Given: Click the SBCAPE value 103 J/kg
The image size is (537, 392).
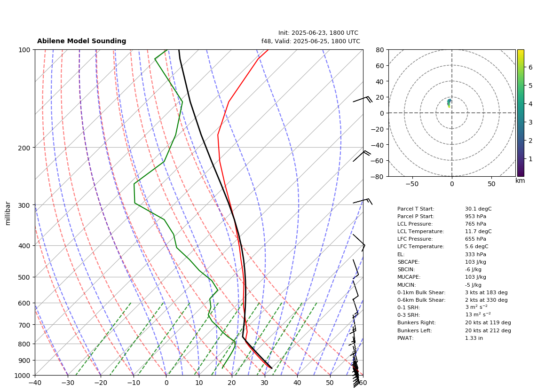Looking at the screenshot, I should pyautogui.click(x=476, y=262).
